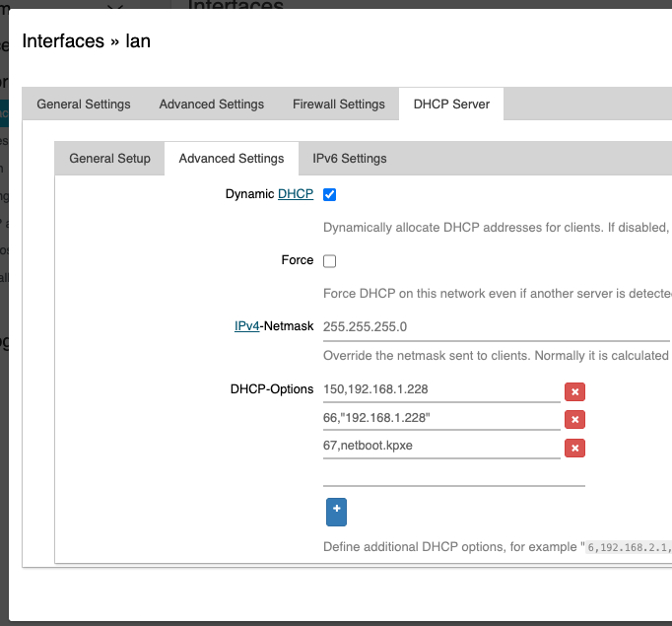
Task: Go to the General Setup sub-tab
Action: 110,159
